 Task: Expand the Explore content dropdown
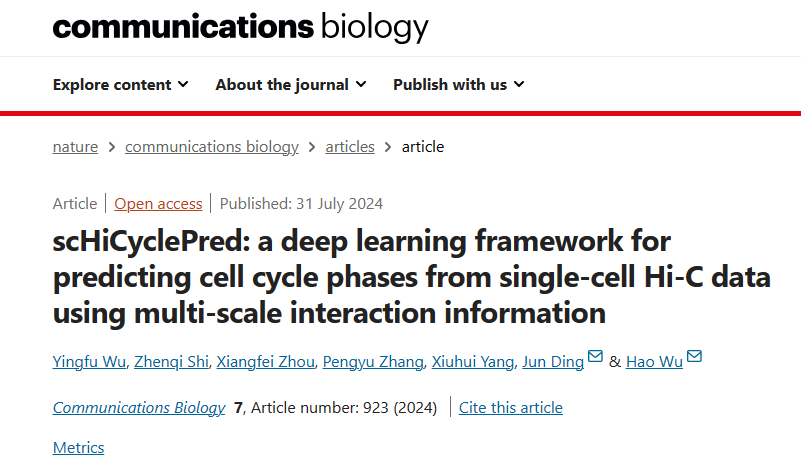[x=120, y=84]
